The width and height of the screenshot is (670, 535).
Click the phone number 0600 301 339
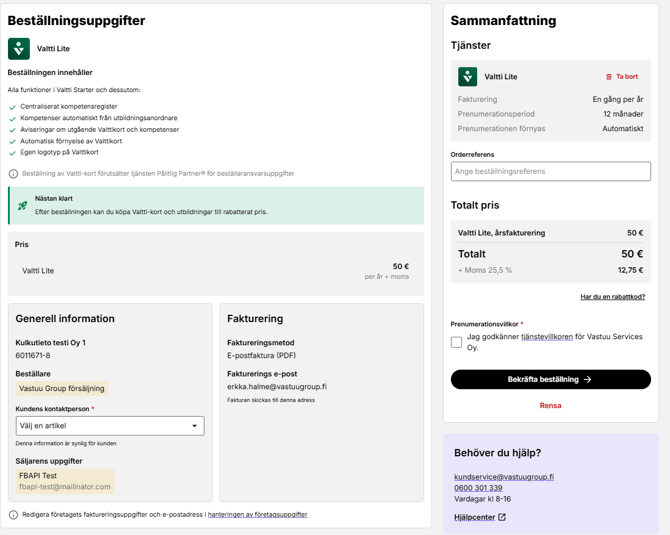point(478,488)
